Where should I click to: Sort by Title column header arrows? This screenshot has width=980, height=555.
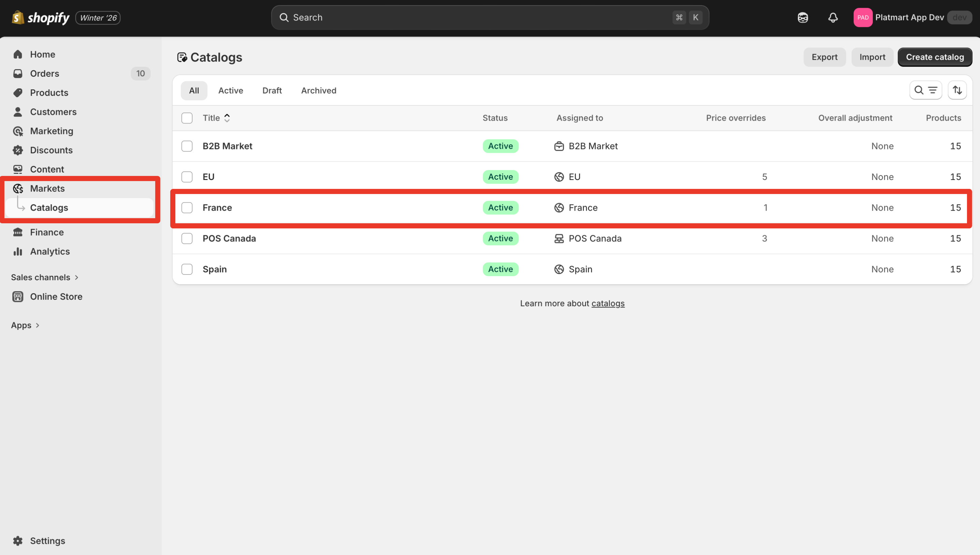pos(227,118)
